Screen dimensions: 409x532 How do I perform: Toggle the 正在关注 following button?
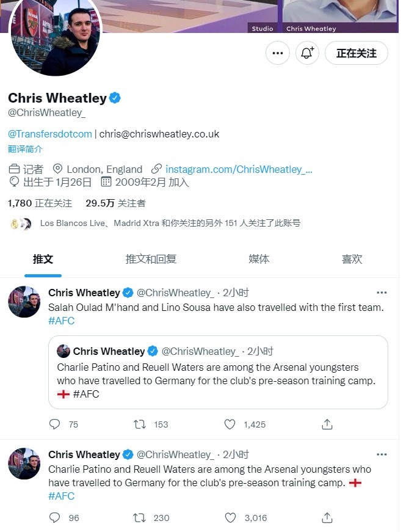pyautogui.click(x=356, y=53)
